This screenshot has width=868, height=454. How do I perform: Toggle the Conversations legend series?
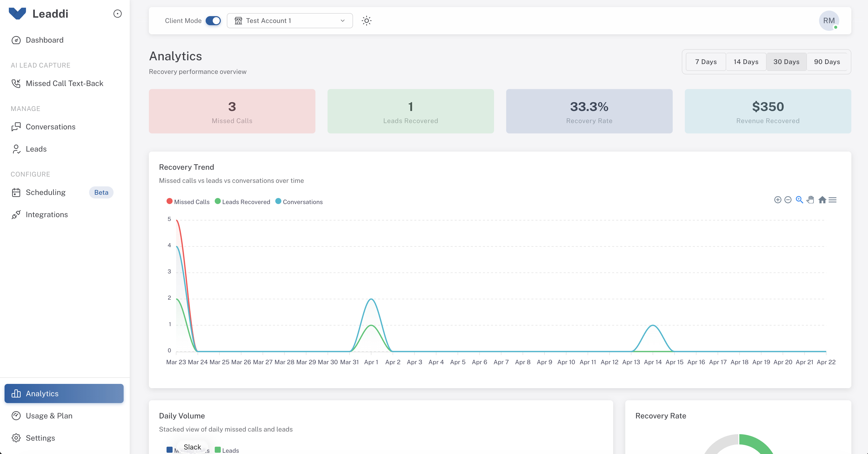click(299, 202)
